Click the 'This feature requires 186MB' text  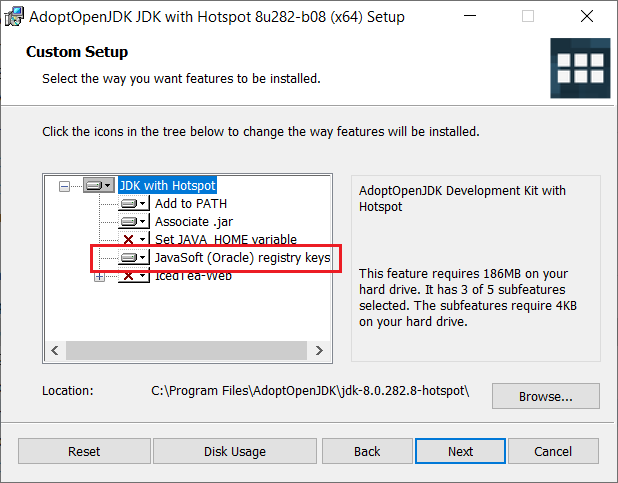coord(468,297)
